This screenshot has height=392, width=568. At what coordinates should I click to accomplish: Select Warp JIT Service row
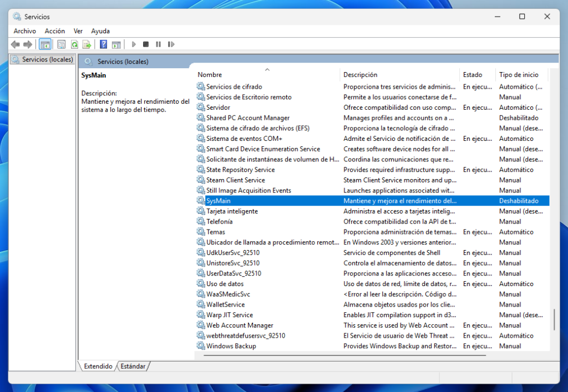(373, 315)
